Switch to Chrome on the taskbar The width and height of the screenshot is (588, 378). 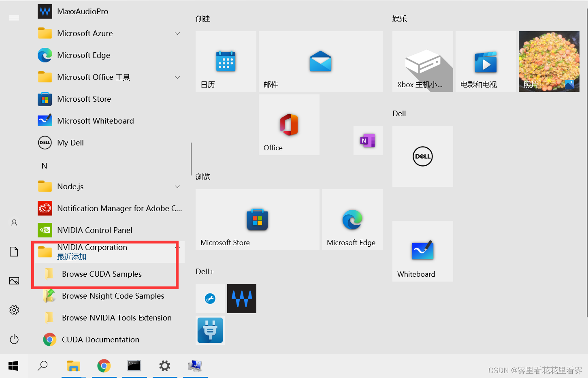point(104,366)
